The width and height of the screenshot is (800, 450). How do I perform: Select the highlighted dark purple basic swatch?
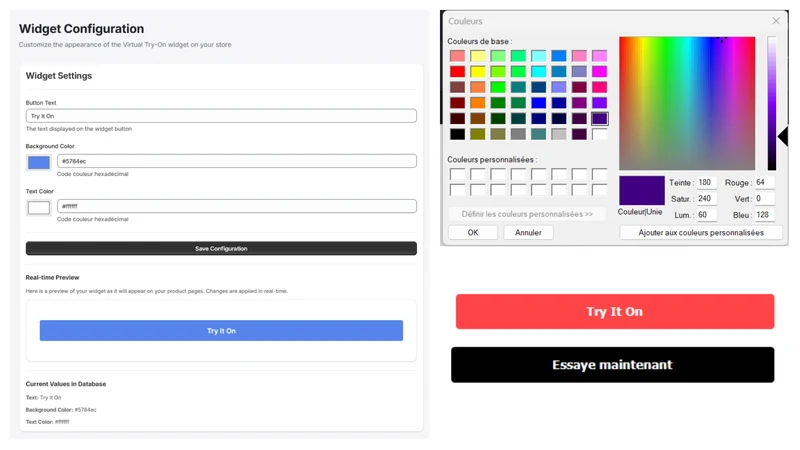(599, 118)
